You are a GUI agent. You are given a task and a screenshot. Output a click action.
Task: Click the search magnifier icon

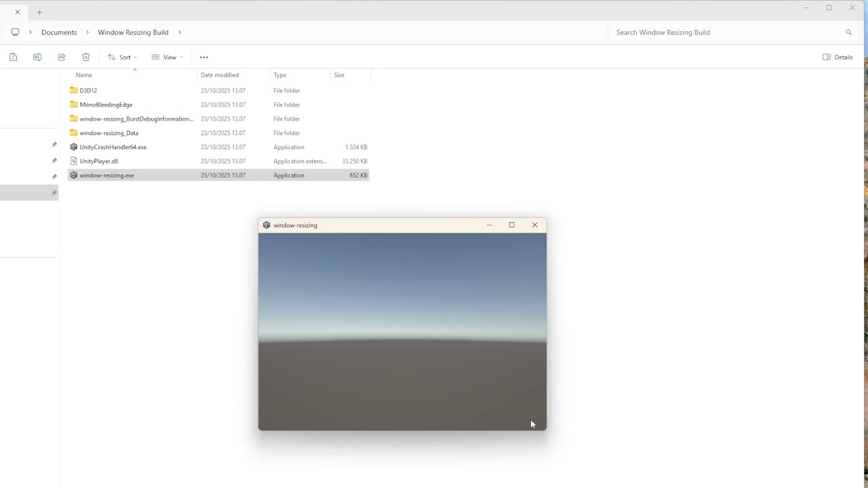(848, 32)
